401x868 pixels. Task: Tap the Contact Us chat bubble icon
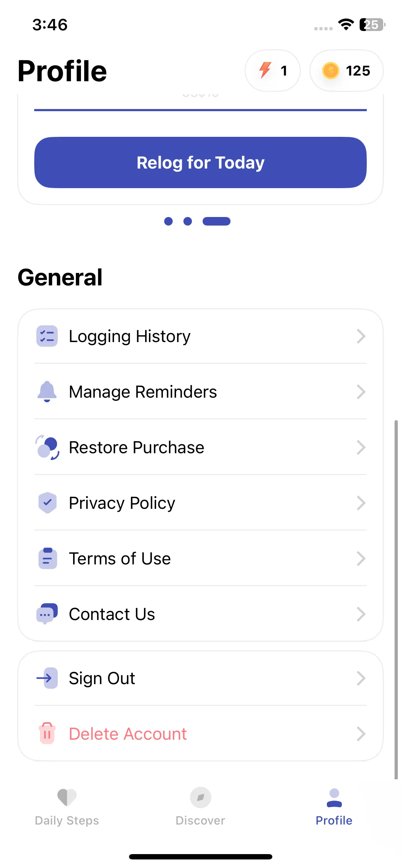click(x=47, y=614)
